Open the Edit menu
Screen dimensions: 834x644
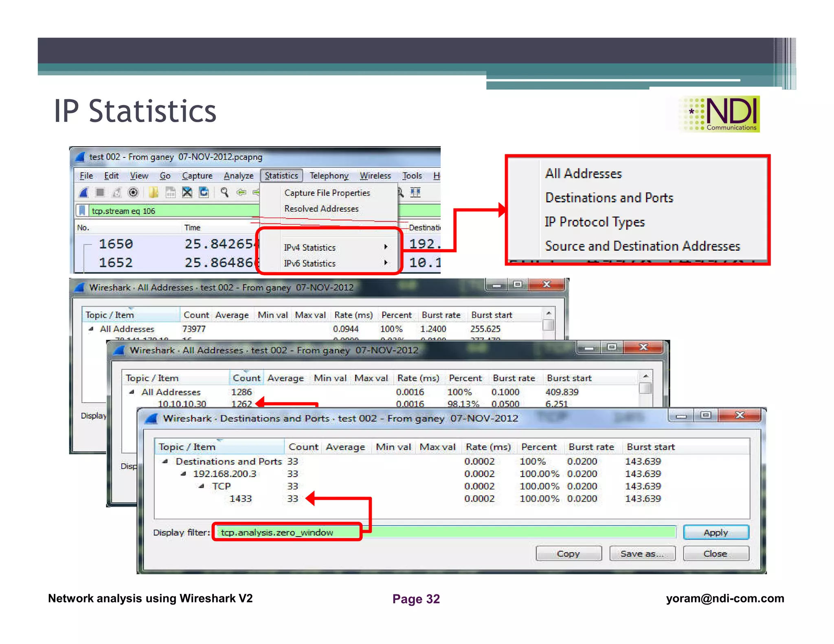pos(111,175)
